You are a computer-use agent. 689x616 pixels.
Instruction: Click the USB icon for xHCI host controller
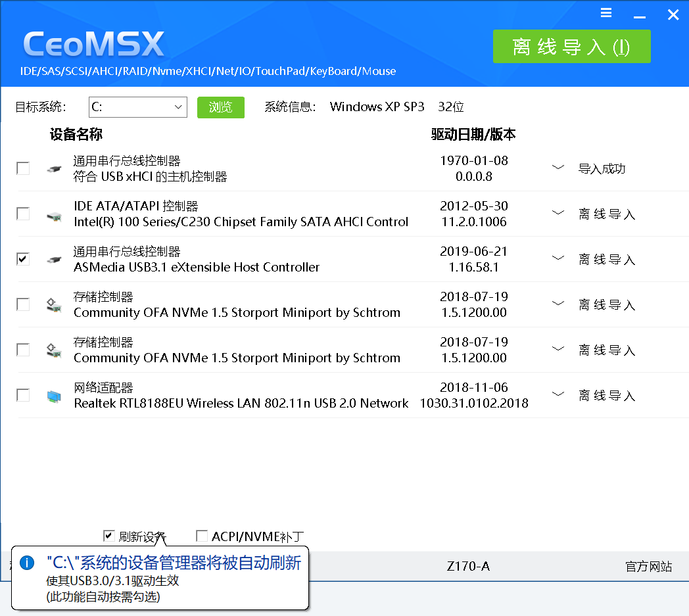point(54,169)
